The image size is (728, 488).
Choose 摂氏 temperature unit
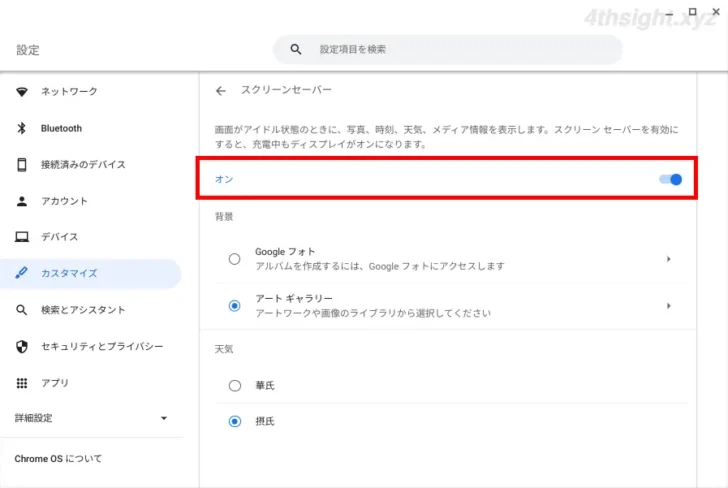(x=234, y=421)
